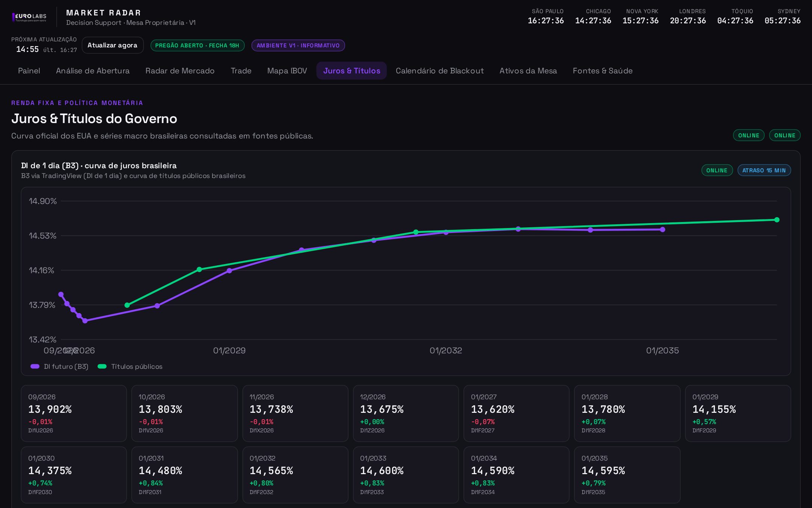
Task: Select the 11/2026 DI1X2026 card
Action: (x=295, y=413)
